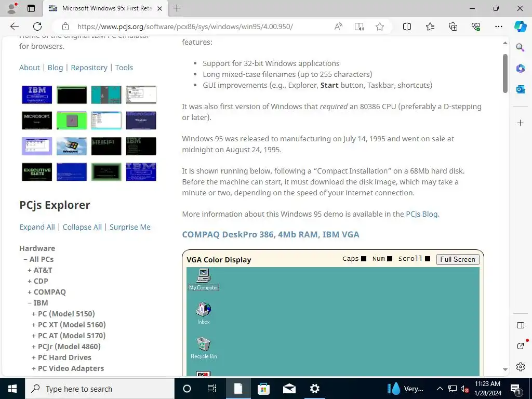
Task: Open the blue IBM screenshot thumbnail
Action: [x=37, y=95]
